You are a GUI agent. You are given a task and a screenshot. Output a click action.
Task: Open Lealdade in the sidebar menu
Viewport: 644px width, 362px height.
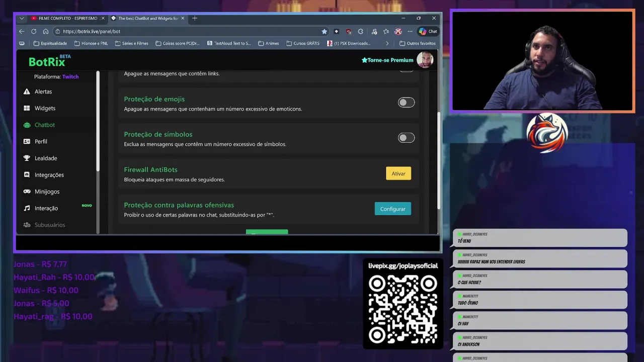point(46,158)
